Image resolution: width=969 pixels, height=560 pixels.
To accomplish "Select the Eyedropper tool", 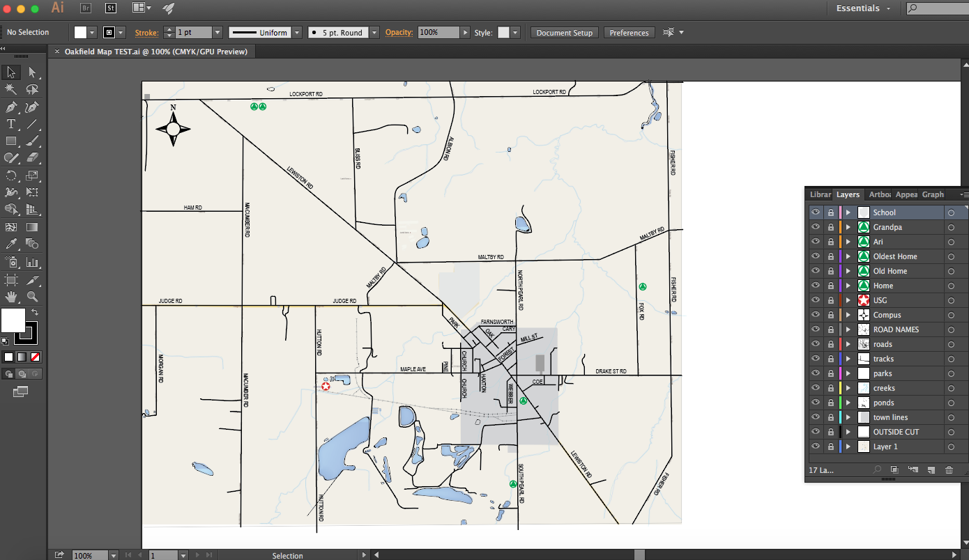I will tap(11, 244).
